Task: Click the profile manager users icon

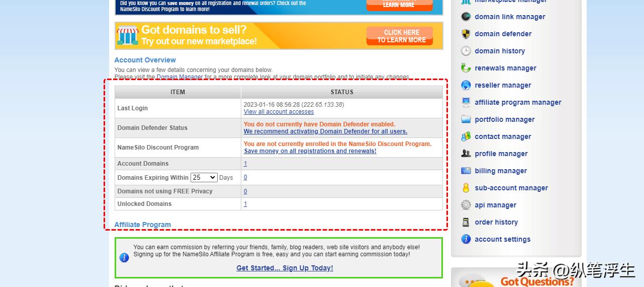Action: pos(466,154)
